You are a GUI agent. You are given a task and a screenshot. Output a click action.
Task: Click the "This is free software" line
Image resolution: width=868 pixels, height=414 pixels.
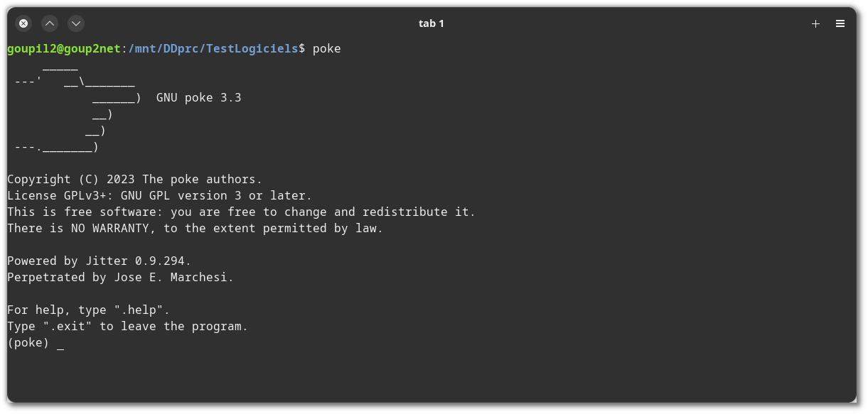click(x=242, y=212)
